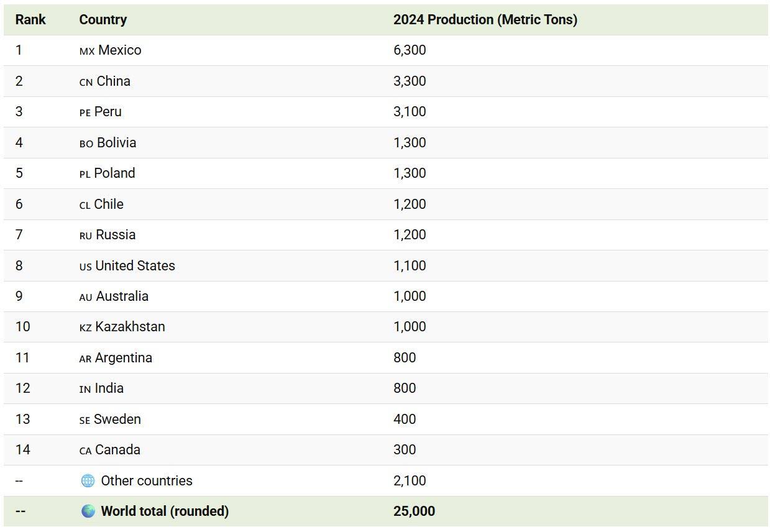The width and height of the screenshot is (770, 532).
Task: Click the Country column header
Action: [x=103, y=19]
